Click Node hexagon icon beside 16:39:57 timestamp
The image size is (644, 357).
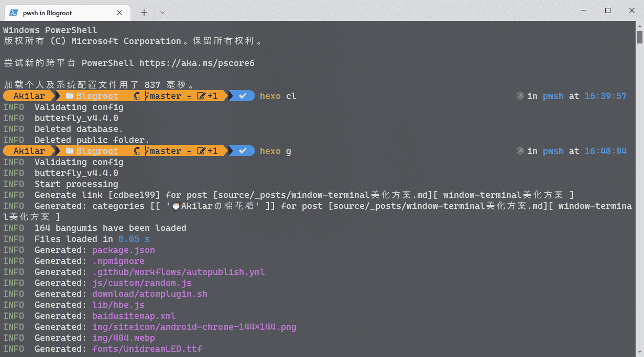pyautogui.click(x=520, y=96)
